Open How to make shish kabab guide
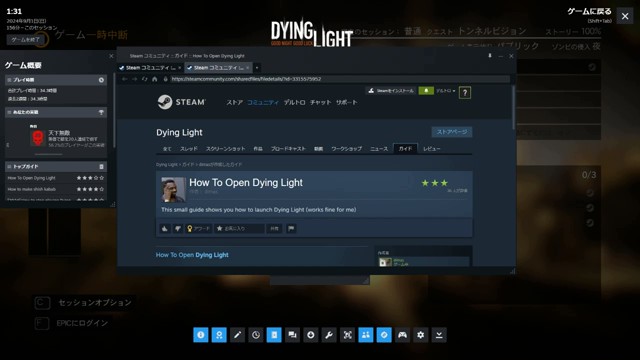Screen dimensions: 640x360 coord(31,189)
